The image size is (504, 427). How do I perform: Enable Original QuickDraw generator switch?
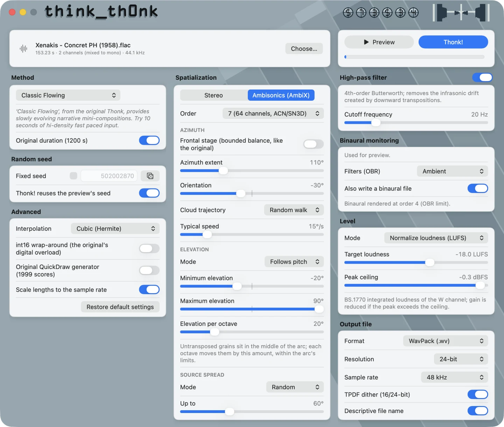click(149, 270)
